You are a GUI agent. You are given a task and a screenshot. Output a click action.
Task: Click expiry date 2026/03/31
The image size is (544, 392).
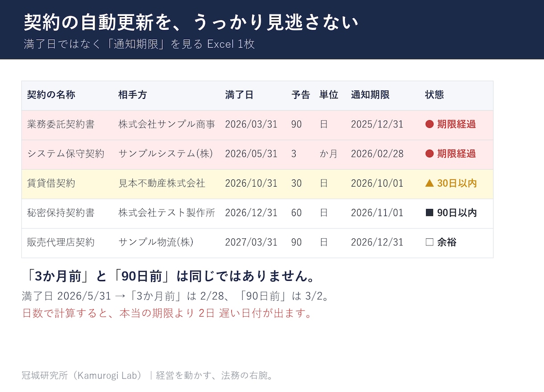click(x=251, y=124)
